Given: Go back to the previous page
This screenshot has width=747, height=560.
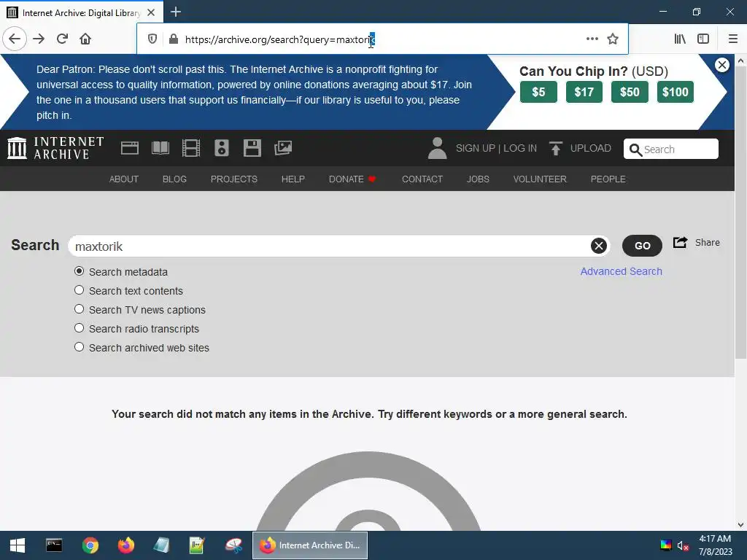Looking at the screenshot, I should pyautogui.click(x=15, y=39).
